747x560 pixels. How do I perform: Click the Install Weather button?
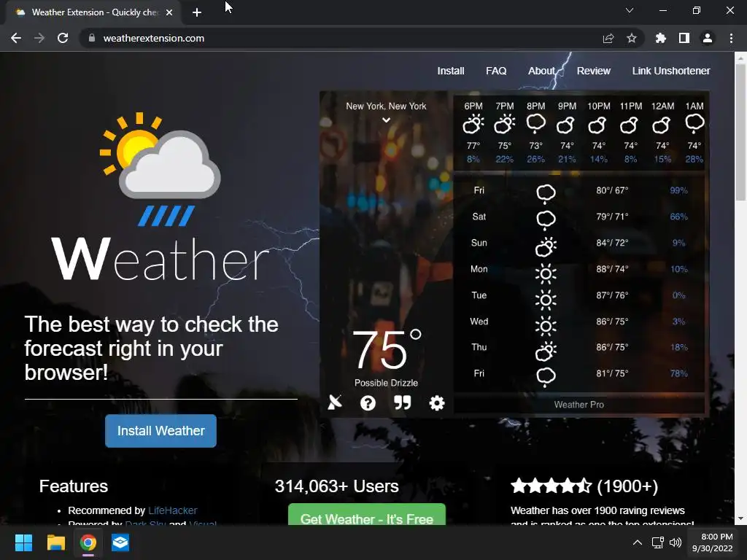[x=161, y=431]
